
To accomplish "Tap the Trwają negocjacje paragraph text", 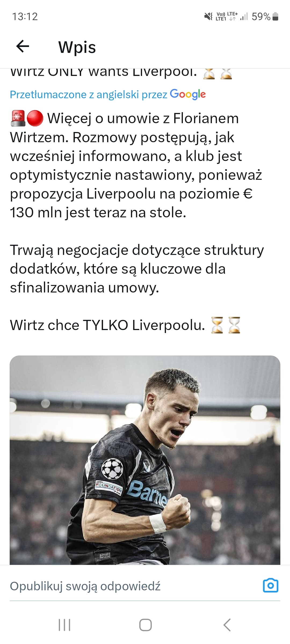I will tap(137, 269).
